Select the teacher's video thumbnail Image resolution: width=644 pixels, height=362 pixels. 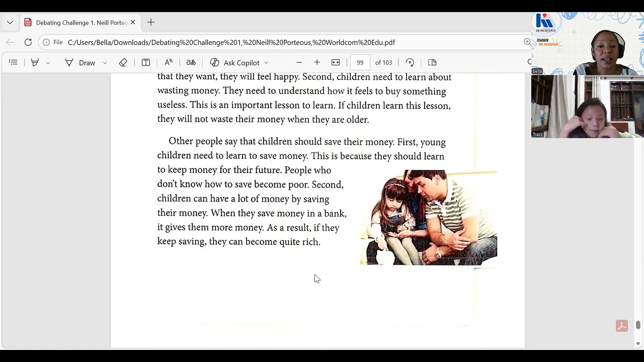(x=588, y=44)
